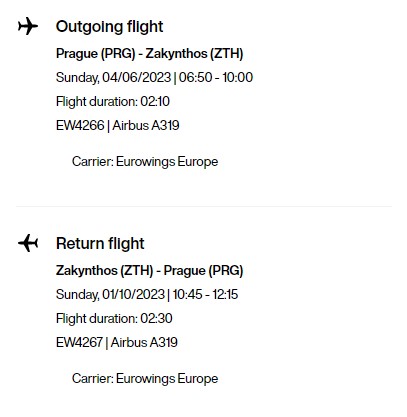The width and height of the screenshot is (407, 417).
Task: Click the outgoing Carrier: Eurowings Europe line
Action: [145, 162]
